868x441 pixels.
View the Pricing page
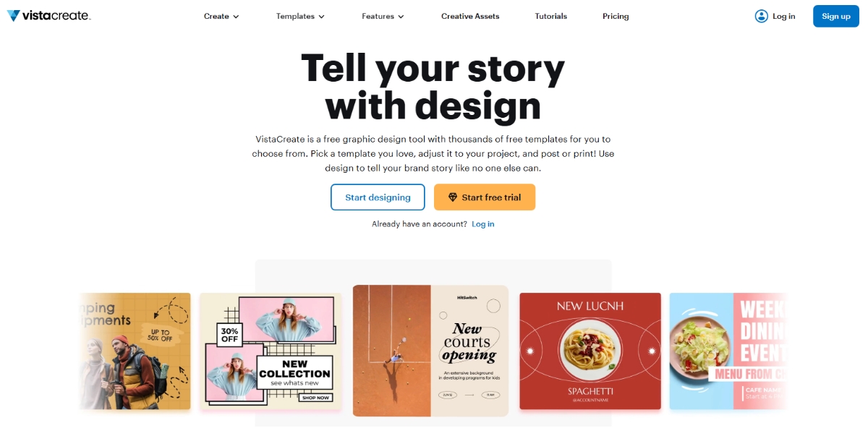pos(616,15)
